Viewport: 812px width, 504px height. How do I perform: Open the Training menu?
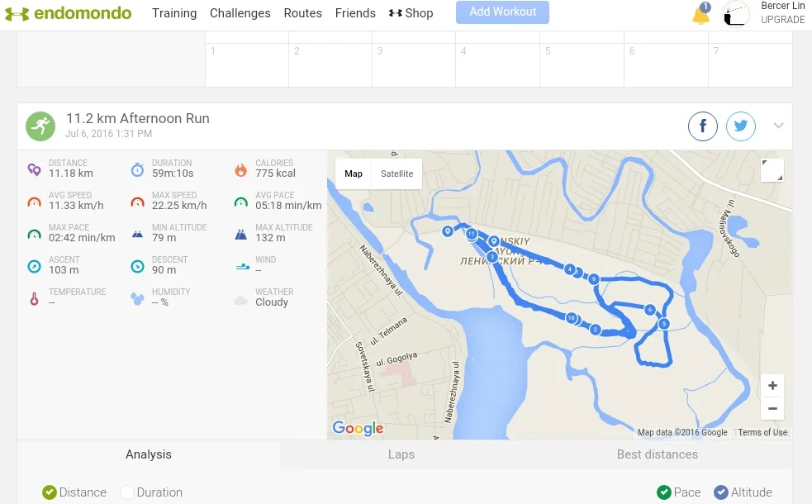[x=174, y=13]
